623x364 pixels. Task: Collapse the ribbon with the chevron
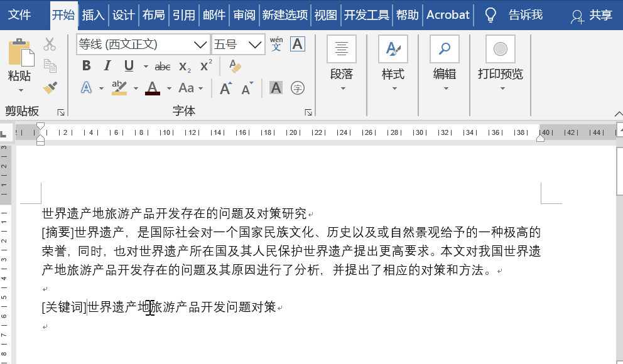618,114
